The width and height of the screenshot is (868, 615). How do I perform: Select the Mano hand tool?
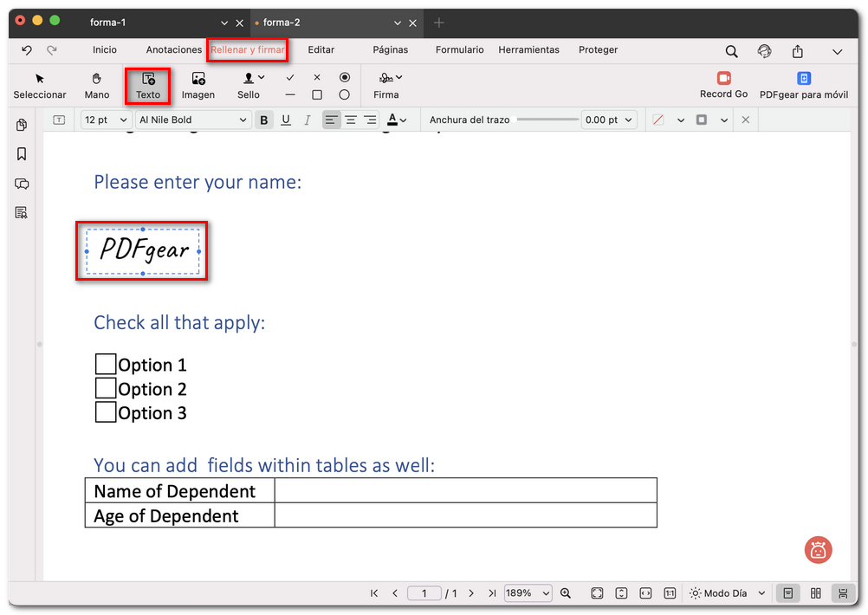(x=97, y=85)
